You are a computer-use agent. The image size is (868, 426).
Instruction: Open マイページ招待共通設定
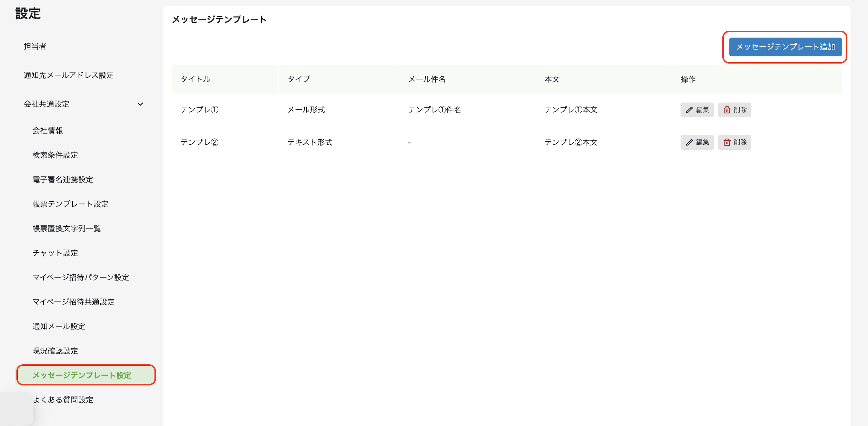click(x=74, y=302)
